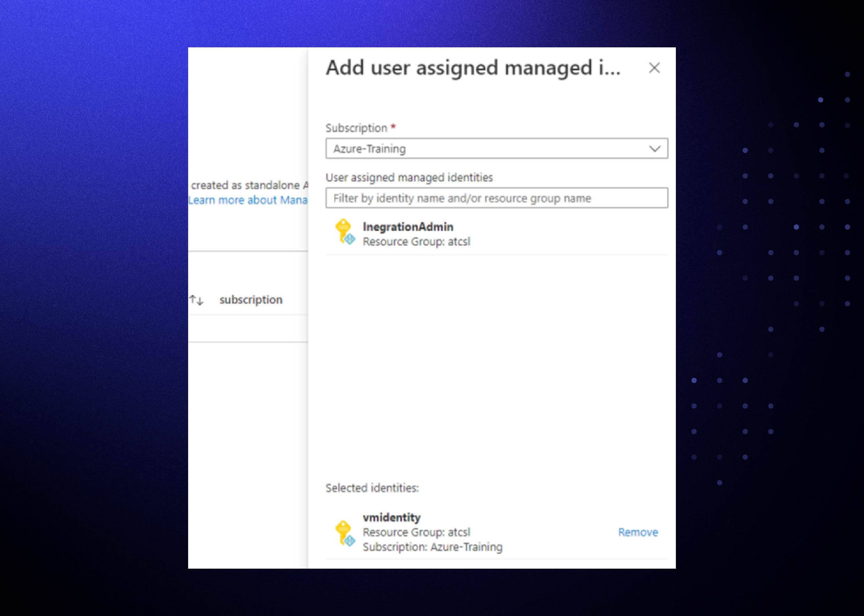This screenshot has width=864, height=616.
Task: Click Resource Group atcsl under InegrationAdmin
Action: [416, 241]
